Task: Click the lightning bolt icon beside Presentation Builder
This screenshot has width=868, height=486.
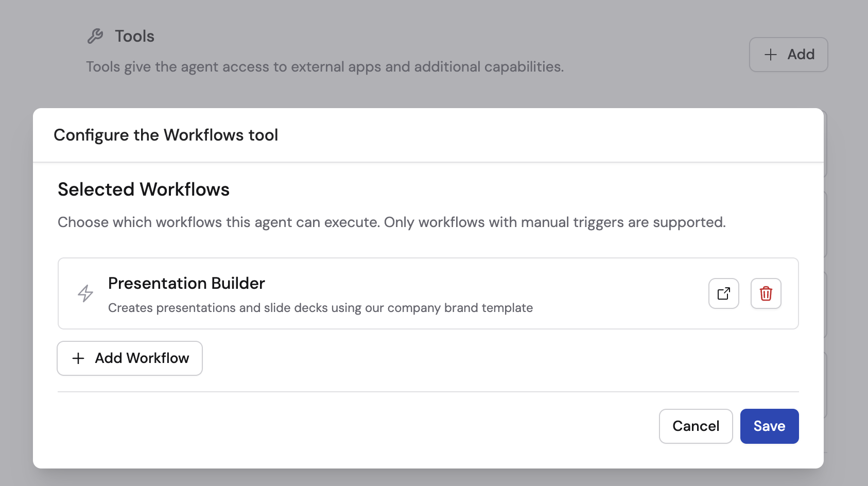Action: [x=86, y=293]
